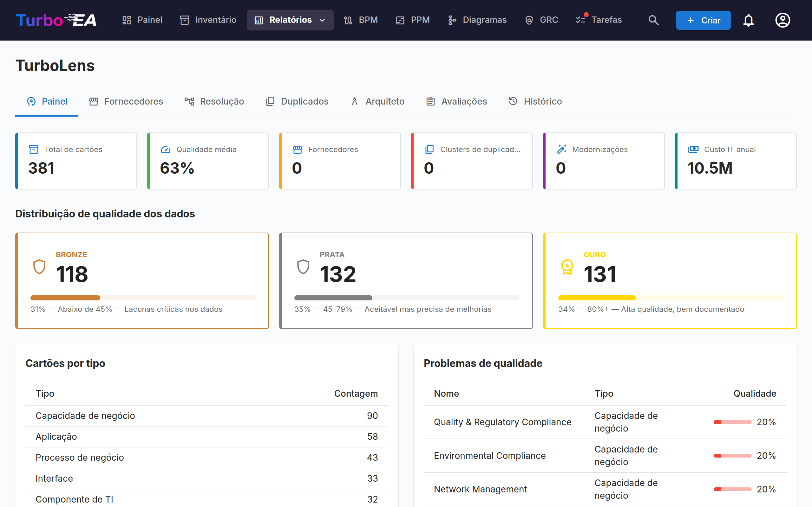The height and width of the screenshot is (507, 812).
Task: Open the user account avatar menu
Action: coord(783,20)
